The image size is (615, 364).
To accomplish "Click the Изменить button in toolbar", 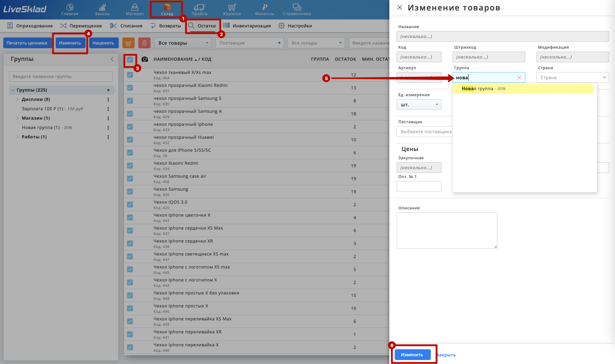I will click(70, 43).
